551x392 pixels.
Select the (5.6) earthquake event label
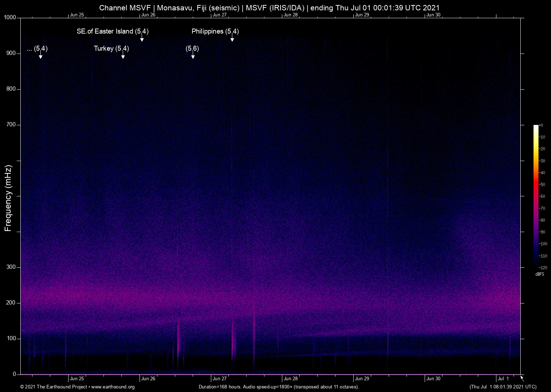192,48
